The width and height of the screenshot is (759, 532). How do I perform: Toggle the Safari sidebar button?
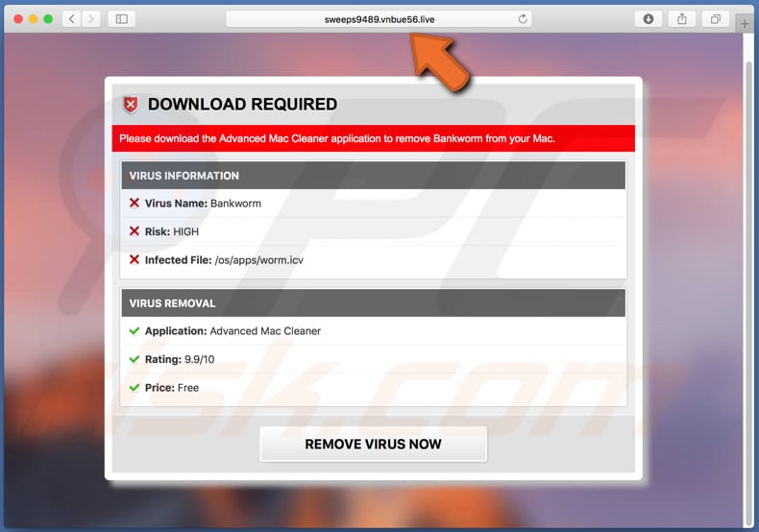pyautogui.click(x=121, y=19)
